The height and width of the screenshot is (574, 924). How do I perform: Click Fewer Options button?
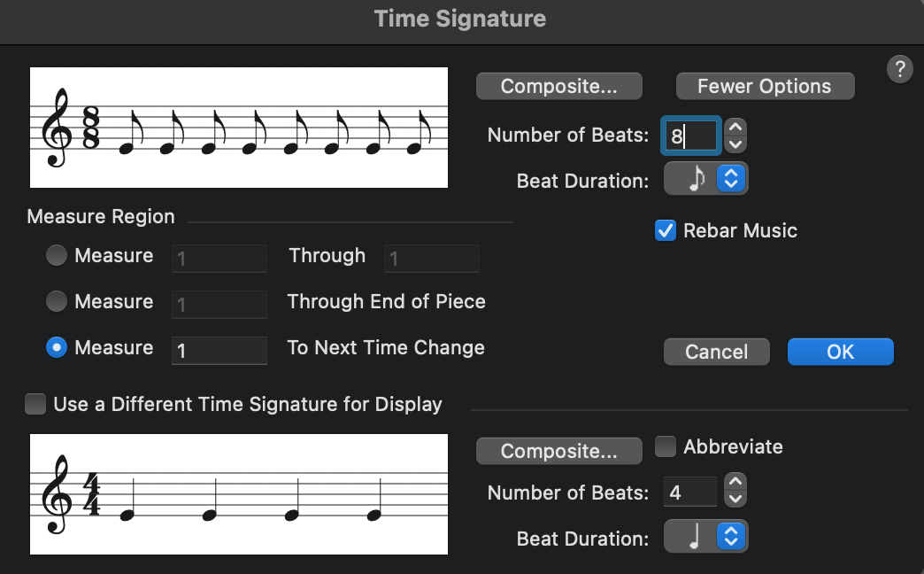pos(765,86)
